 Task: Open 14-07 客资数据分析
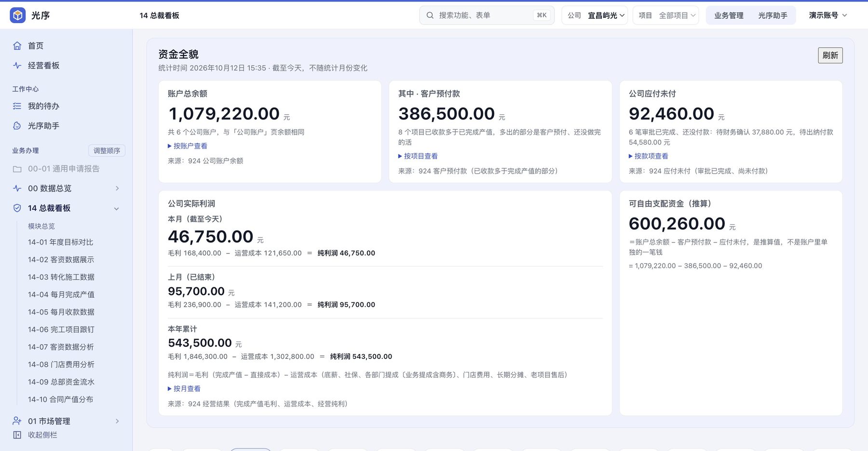tap(61, 347)
